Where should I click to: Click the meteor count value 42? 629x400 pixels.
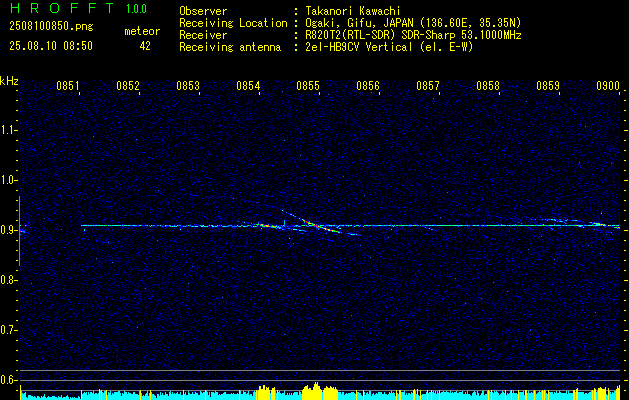click(145, 46)
